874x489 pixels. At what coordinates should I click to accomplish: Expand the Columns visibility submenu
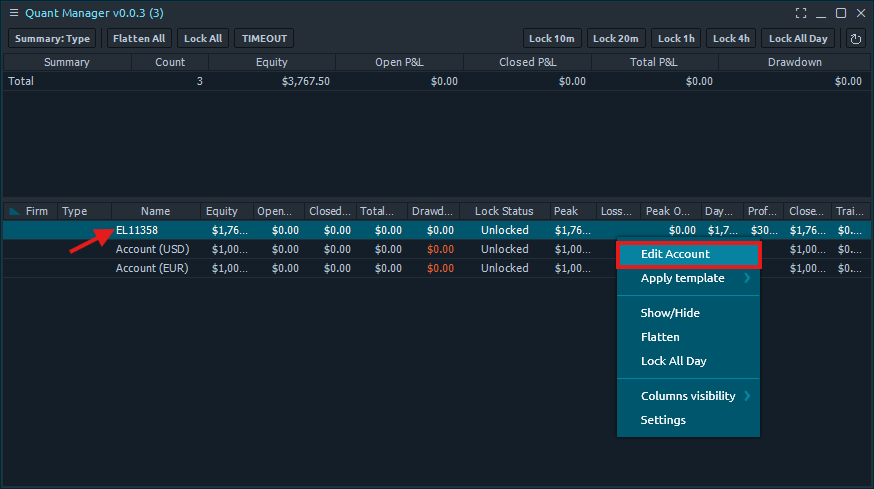point(688,396)
